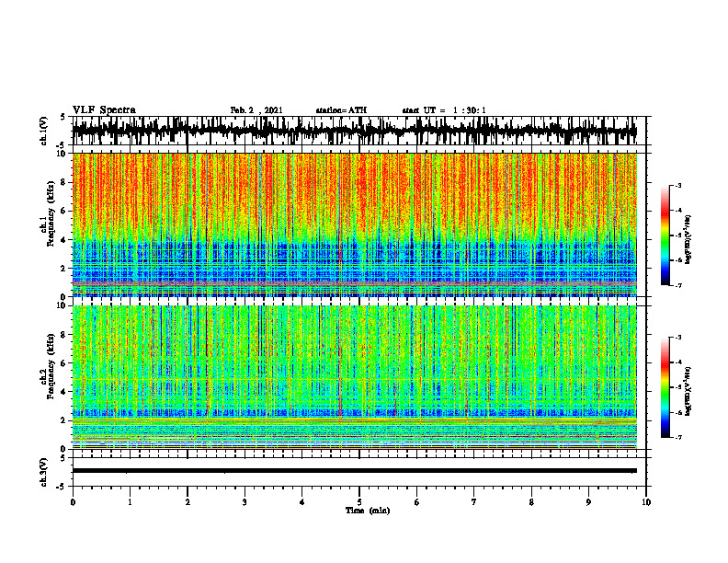Click the "station=ATH" header label

tap(341, 110)
